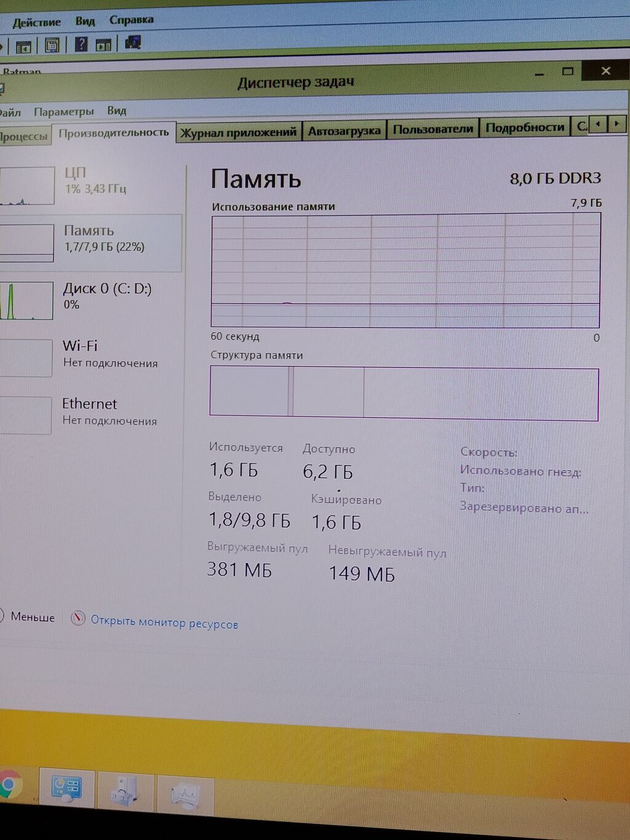Image resolution: width=630 pixels, height=840 pixels.
Task: Open Открыть монитор ресурсов link
Action: coord(164,622)
